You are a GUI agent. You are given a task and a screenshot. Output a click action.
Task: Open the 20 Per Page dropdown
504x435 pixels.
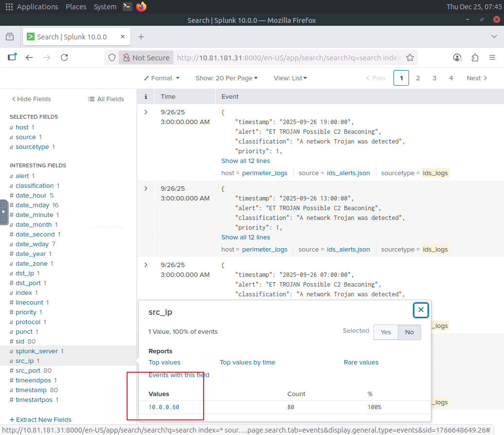226,78
